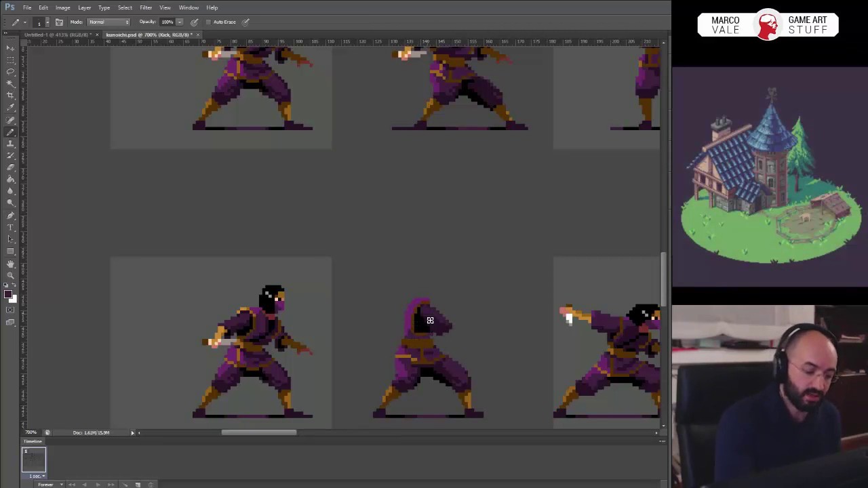This screenshot has height=488, width=868.
Task: Play the timeline animation
Action: click(x=98, y=485)
